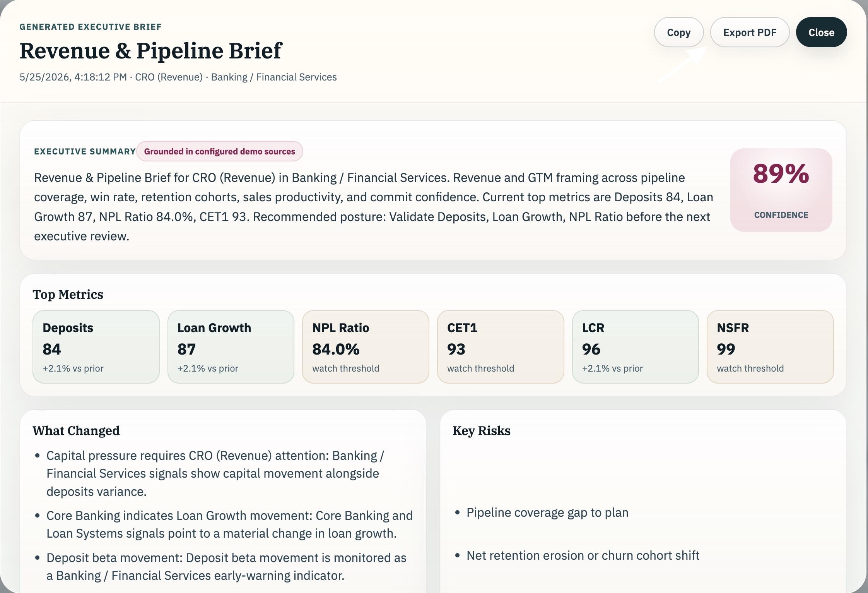
Task: Click the Key Risks heading
Action: 482,431
